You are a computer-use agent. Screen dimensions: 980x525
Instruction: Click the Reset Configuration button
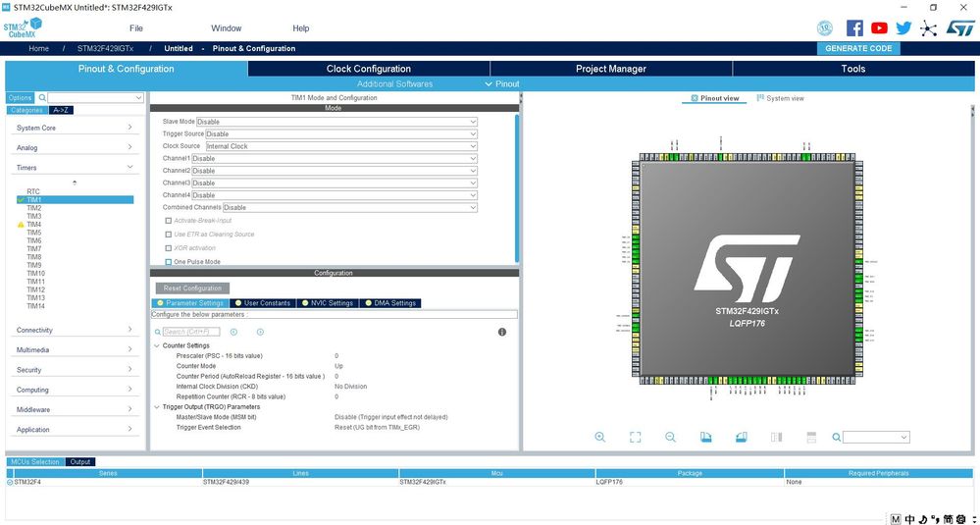[x=192, y=289]
